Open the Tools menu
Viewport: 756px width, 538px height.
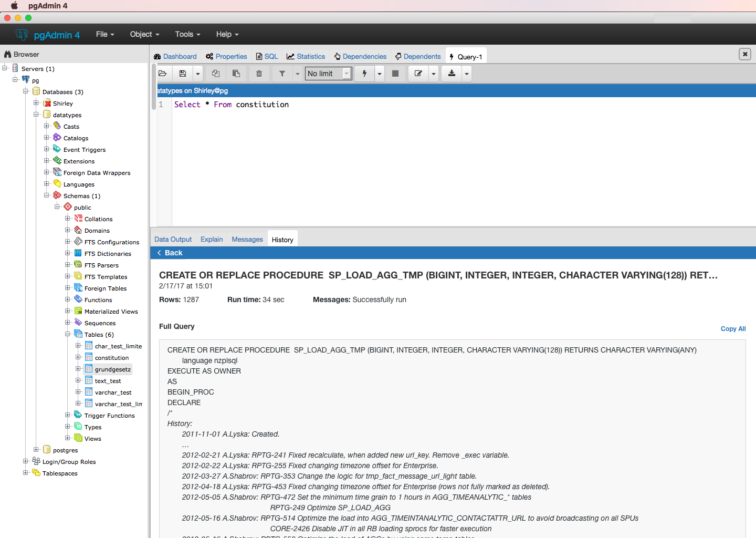click(x=187, y=34)
